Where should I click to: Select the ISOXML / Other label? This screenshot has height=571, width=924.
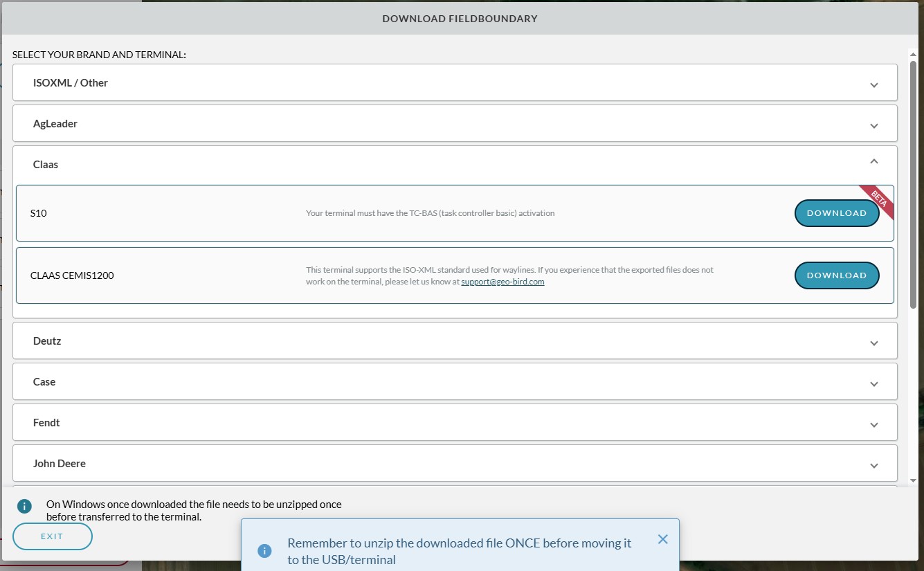tap(71, 82)
